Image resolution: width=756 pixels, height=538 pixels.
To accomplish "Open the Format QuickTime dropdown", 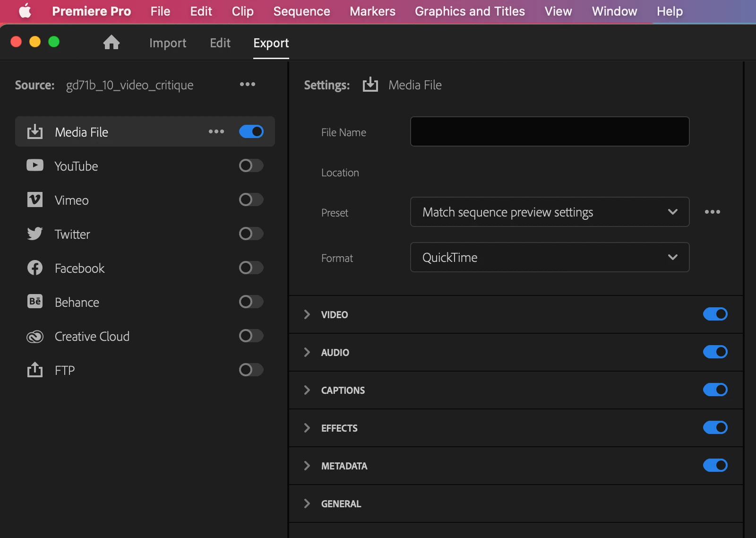I will point(550,257).
